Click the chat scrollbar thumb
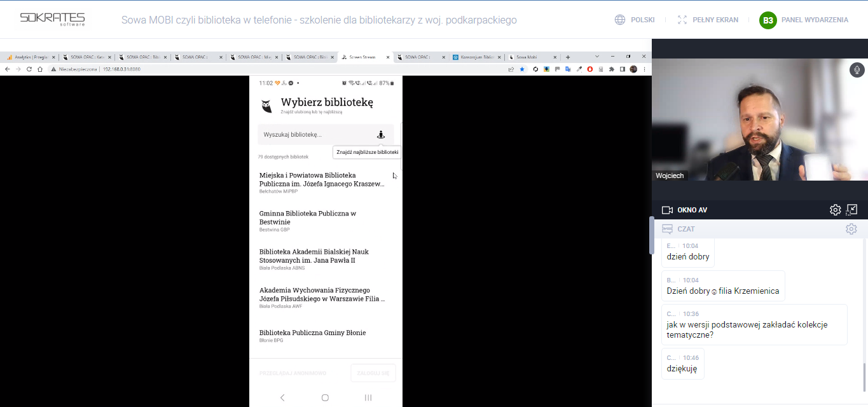 tap(864, 376)
